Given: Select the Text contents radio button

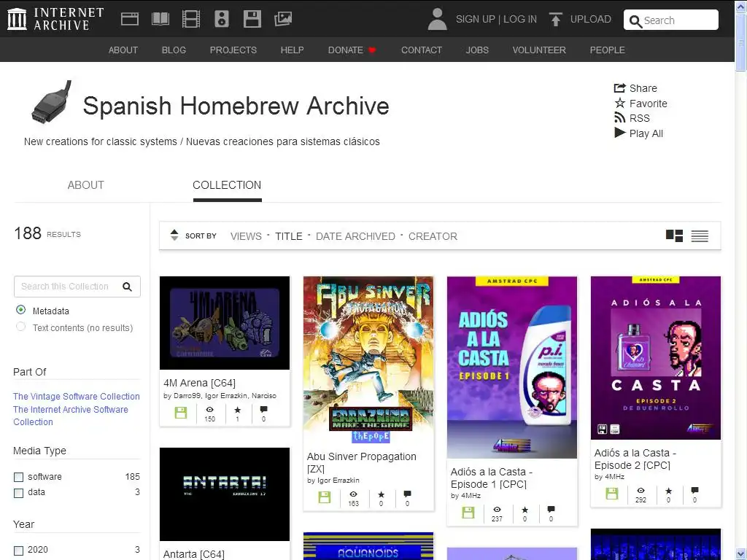Looking at the screenshot, I should (x=20, y=327).
